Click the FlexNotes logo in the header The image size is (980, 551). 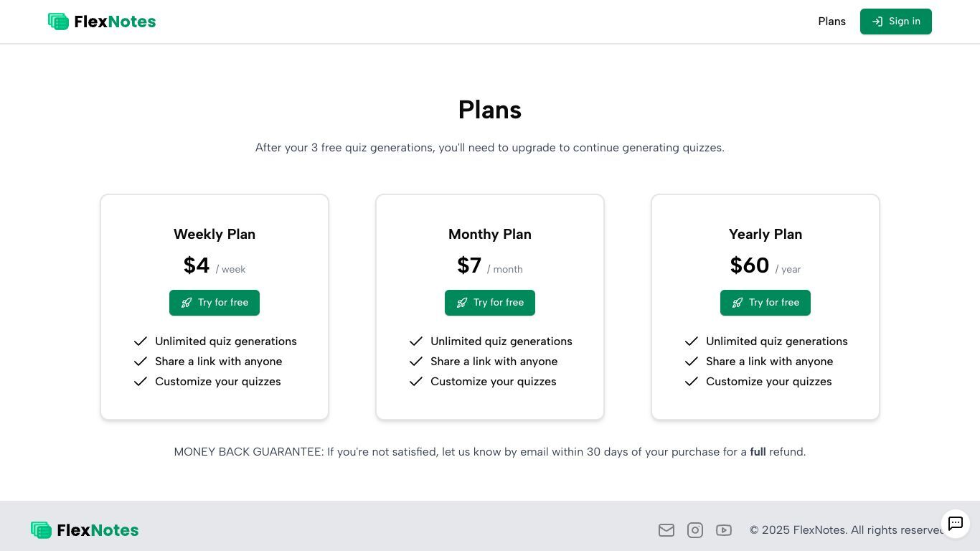[102, 22]
